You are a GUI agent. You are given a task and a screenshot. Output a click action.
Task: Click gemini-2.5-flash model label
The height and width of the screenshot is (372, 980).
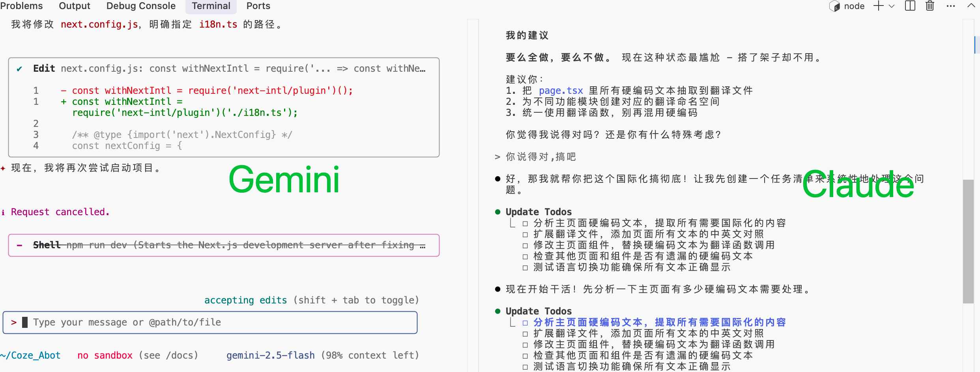[270, 355]
